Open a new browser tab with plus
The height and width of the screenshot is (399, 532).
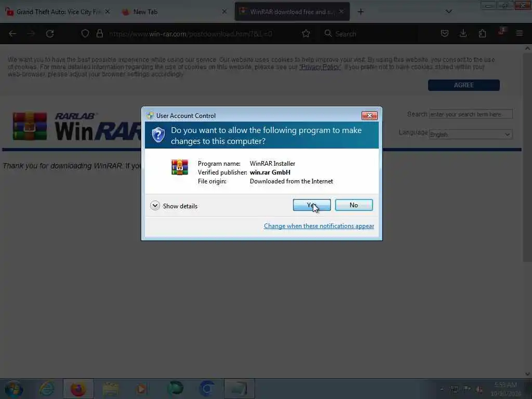361,12
